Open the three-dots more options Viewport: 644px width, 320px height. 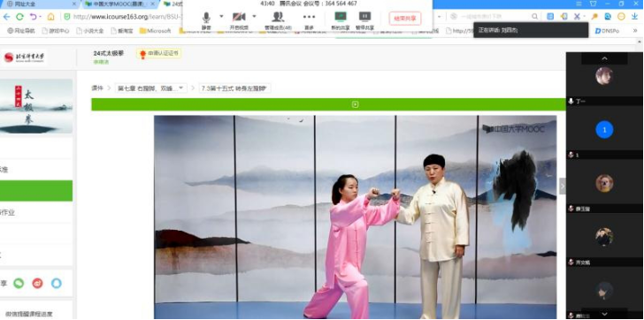click(309, 20)
